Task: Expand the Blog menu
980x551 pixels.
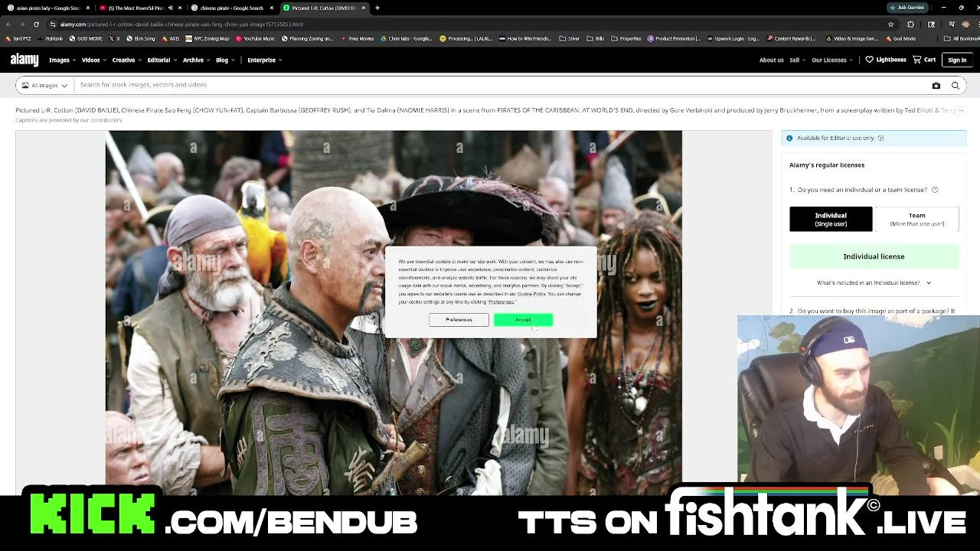Action: point(224,60)
